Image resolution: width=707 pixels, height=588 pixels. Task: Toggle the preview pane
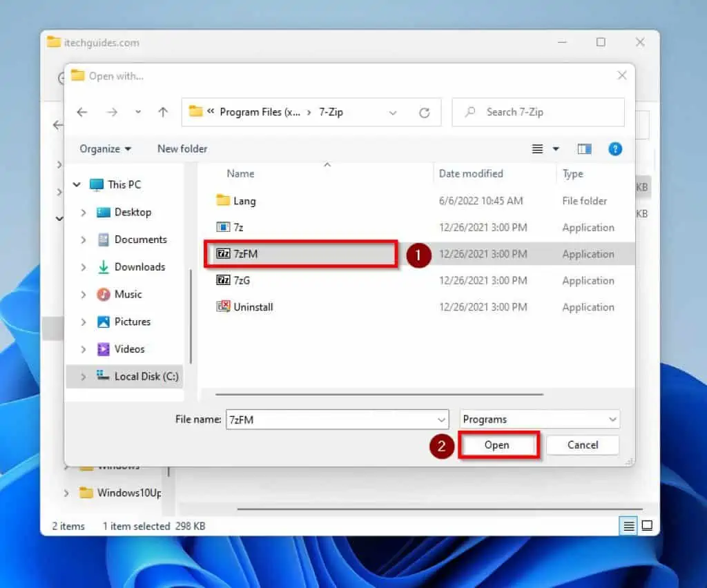point(584,148)
